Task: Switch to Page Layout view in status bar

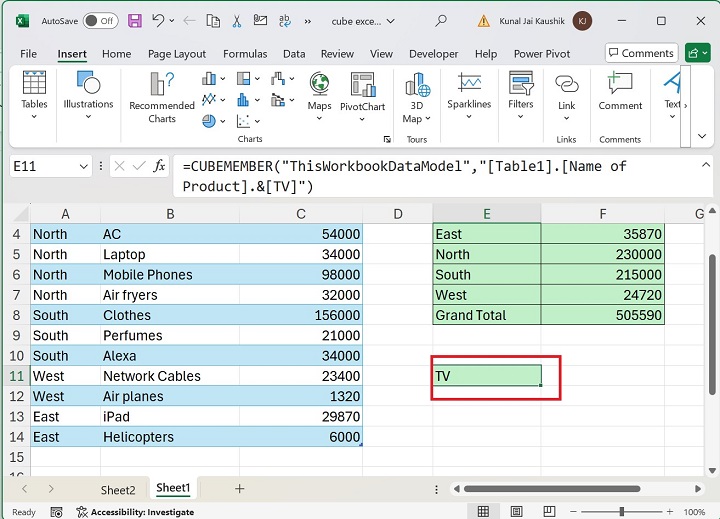Action: (518, 511)
